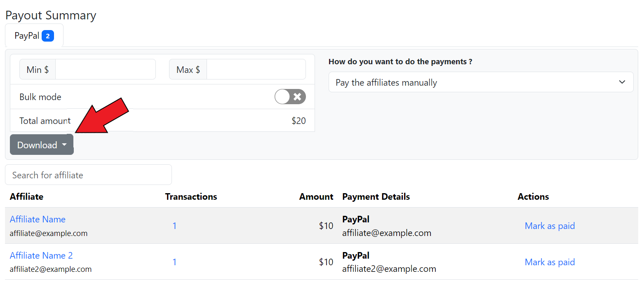644x285 pixels.
Task: Switch to the PayPal tab
Action: (x=27, y=36)
